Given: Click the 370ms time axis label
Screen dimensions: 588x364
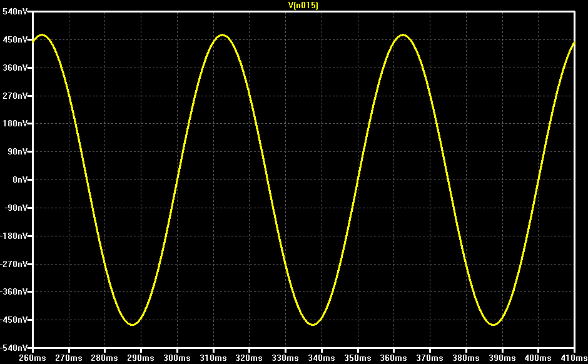Looking at the screenshot, I should (x=429, y=358).
